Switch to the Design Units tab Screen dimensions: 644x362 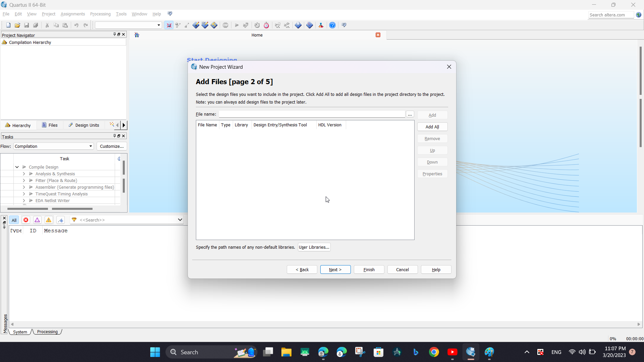[x=84, y=125]
